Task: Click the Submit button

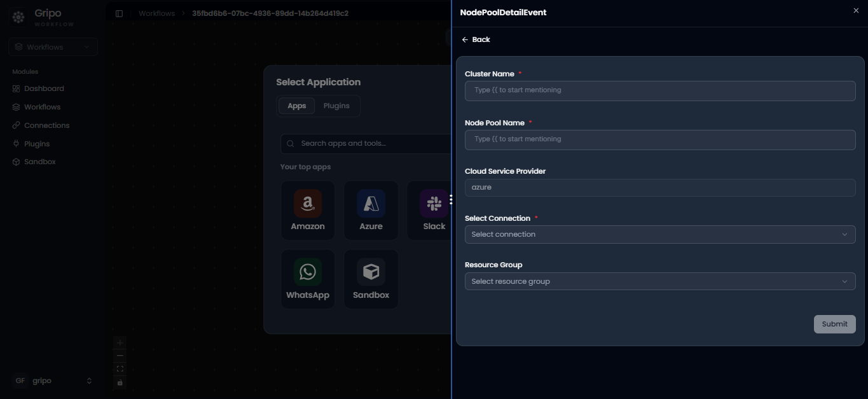Action: 835,324
